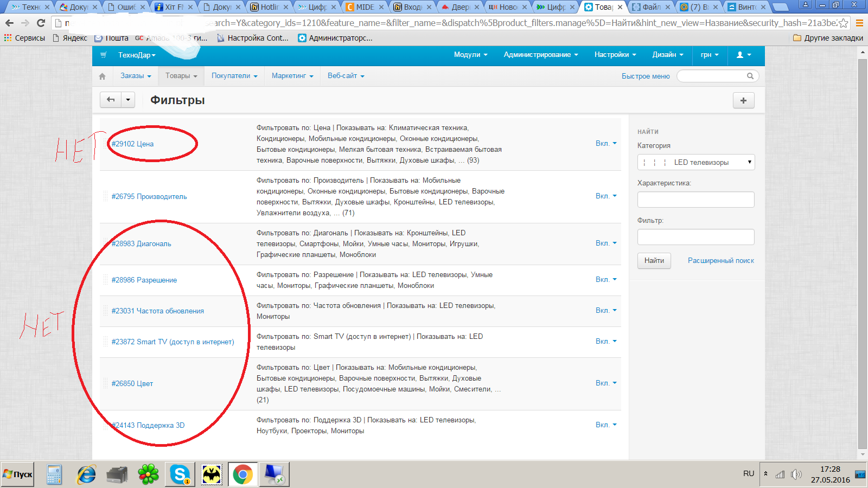Screen dimensions: 868x488
Task: Open the #23872 Smart TV filter
Action: [x=173, y=342]
